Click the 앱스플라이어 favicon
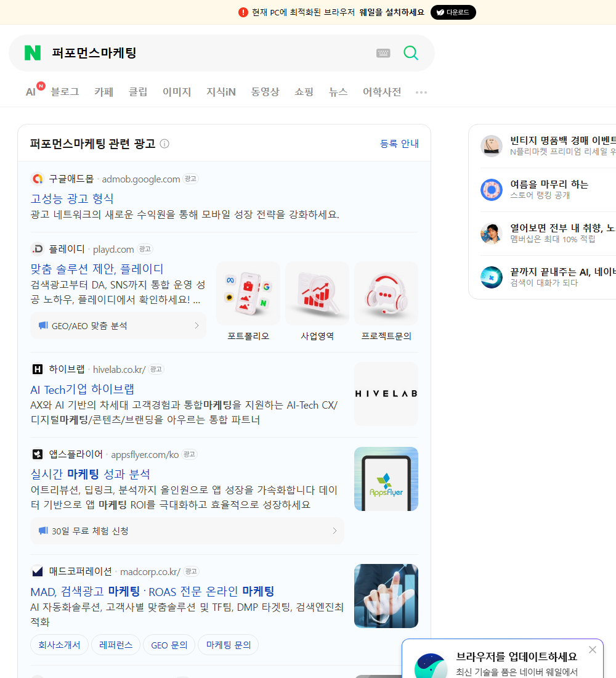 point(38,454)
